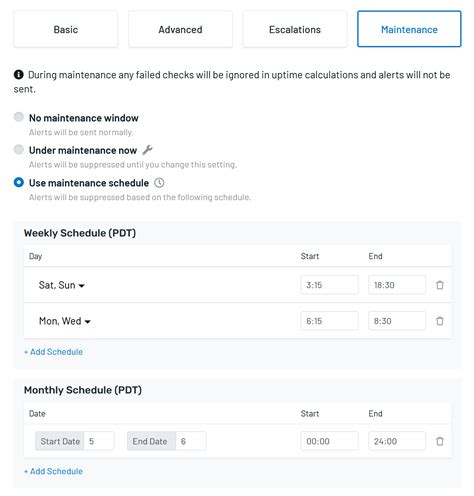
Task: Delete the monthly schedule row
Action: click(440, 441)
